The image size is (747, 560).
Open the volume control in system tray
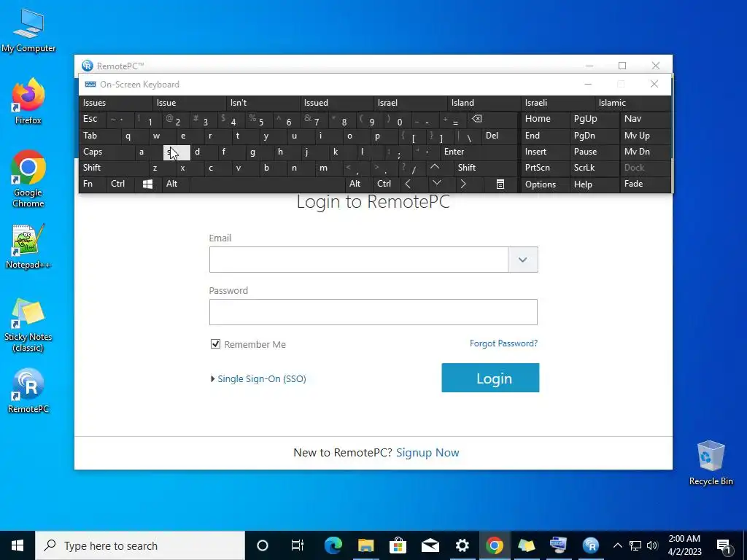652,545
